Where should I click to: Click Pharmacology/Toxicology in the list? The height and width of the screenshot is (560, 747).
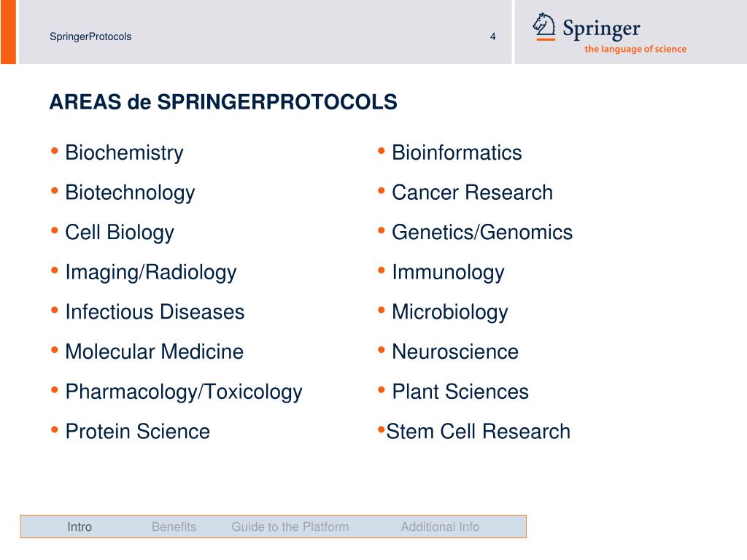click(183, 392)
